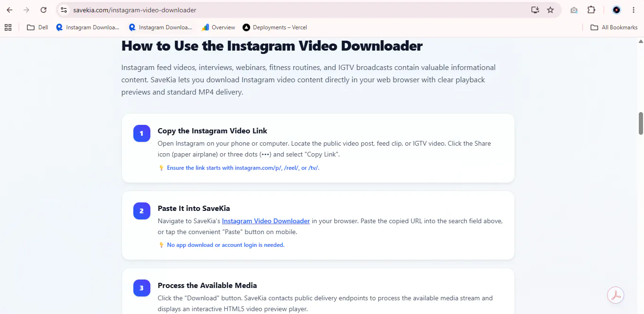Open first Instagram Downloa... bookmark
Image resolution: width=644 pixels, height=314 pixels.
coord(87,27)
